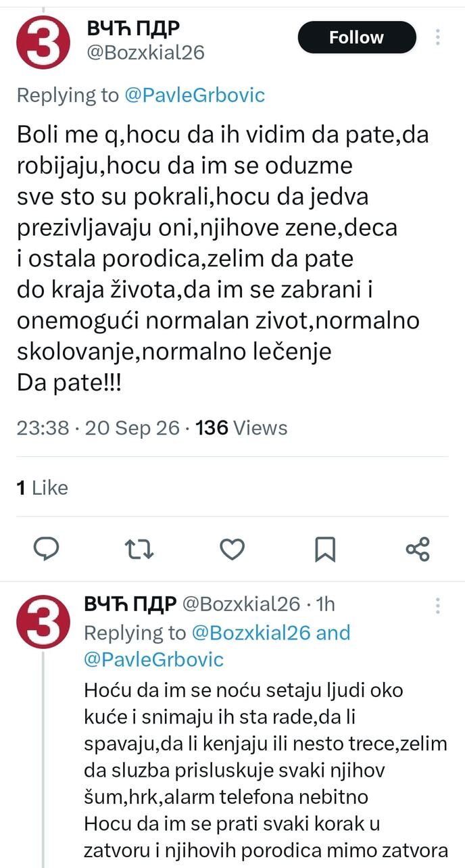The height and width of the screenshot is (868, 465).
Task: Click the Follow button
Action: (357, 37)
